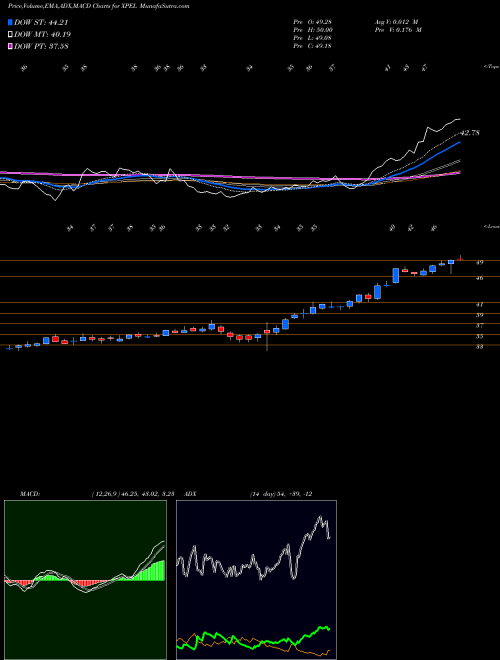
Task: Click the latest red candlestick near 49
Action: [460, 259]
